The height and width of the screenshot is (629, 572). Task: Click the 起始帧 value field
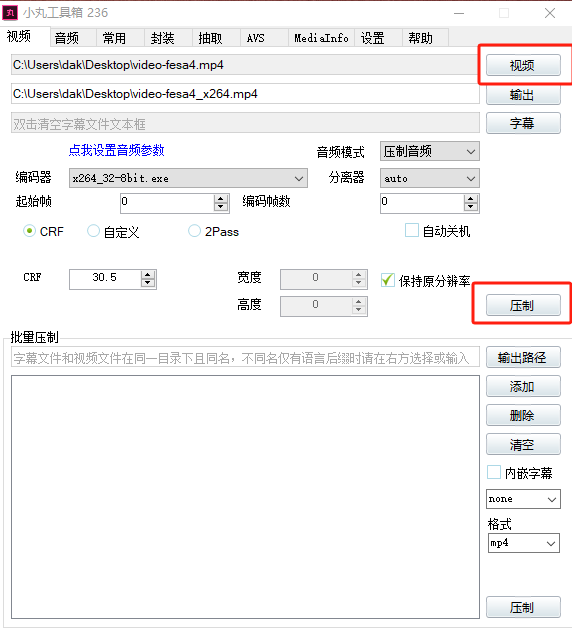[x=167, y=203]
